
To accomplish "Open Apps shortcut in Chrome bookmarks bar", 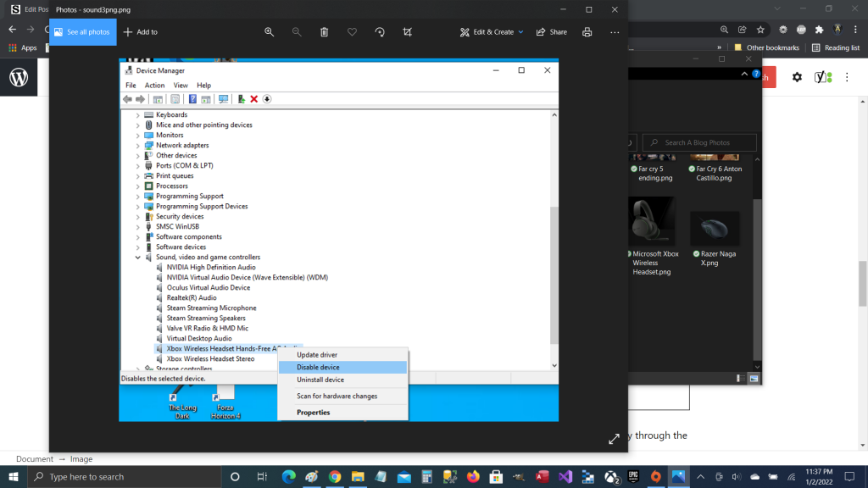I will click(23, 48).
